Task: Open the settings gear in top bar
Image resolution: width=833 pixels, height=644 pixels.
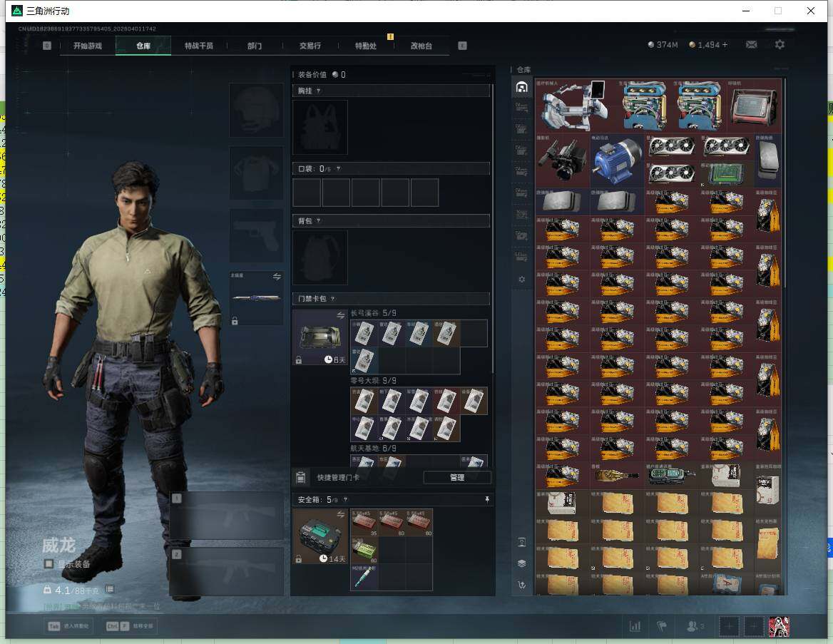Action: pyautogui.click(x=780, y=45)
